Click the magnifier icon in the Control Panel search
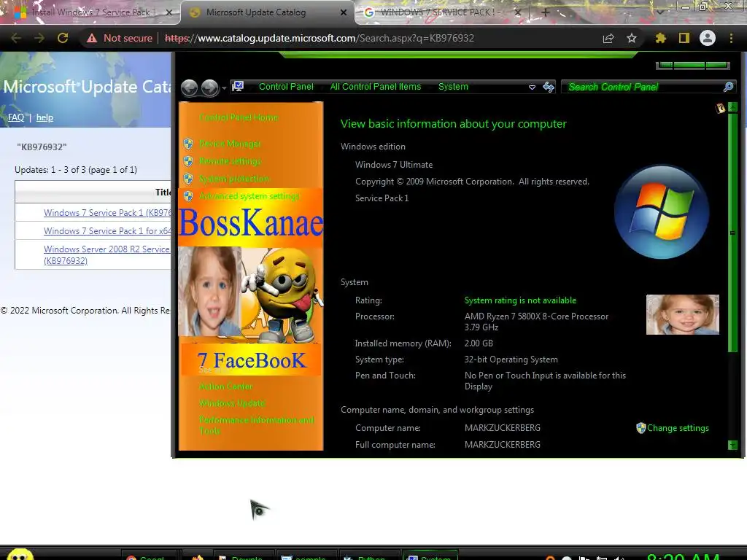Image resolution: width=747 pixels, height=560 pixels. click(728, 87)
